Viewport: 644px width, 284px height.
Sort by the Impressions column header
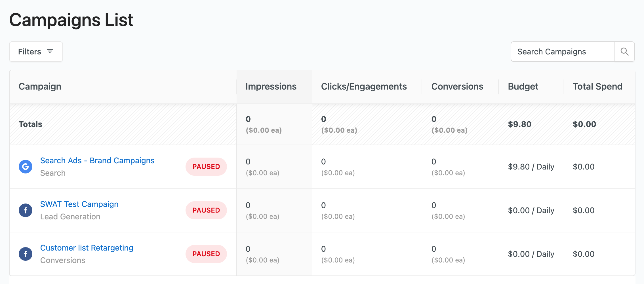click(x=271, y=86)
